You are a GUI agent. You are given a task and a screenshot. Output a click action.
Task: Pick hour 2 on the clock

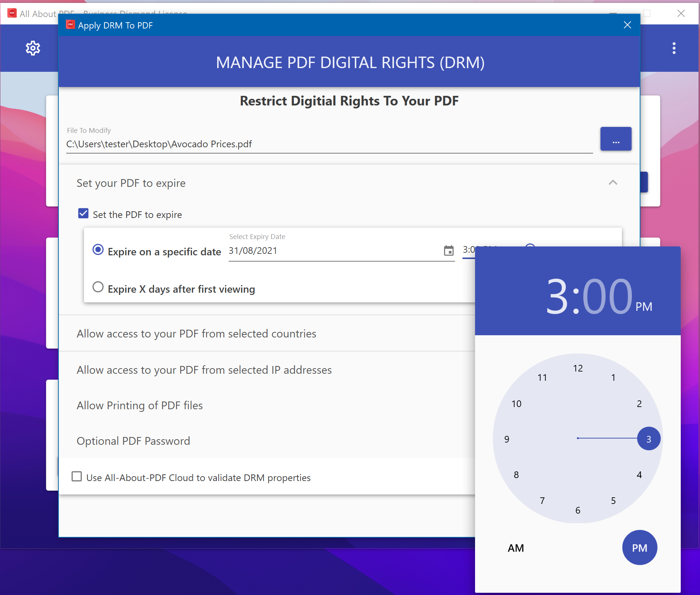[x=639, y=404]
